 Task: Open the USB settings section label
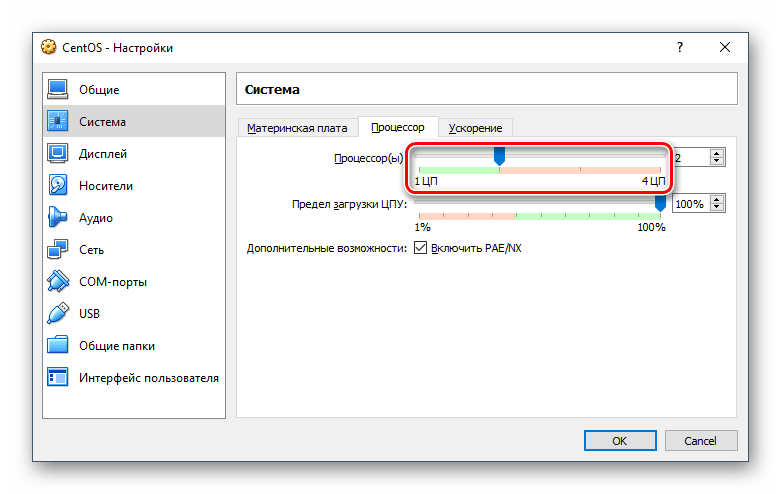(x=90, y=314)
